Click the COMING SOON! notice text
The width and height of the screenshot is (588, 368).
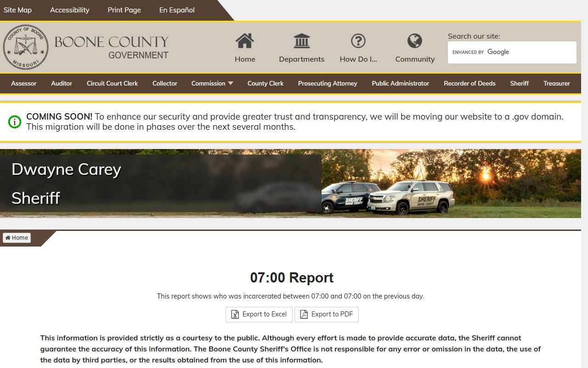tap(59, 117)
